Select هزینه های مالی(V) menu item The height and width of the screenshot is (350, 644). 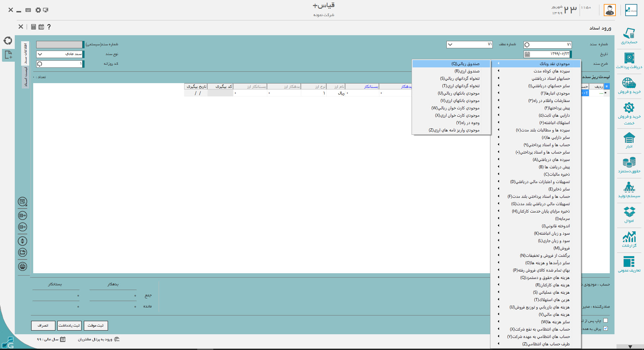(536, 314)
